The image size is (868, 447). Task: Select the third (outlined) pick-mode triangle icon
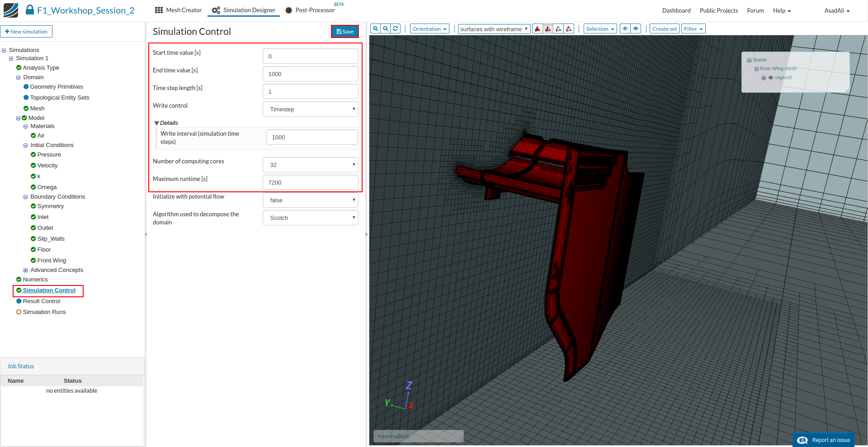pos(558,29)
